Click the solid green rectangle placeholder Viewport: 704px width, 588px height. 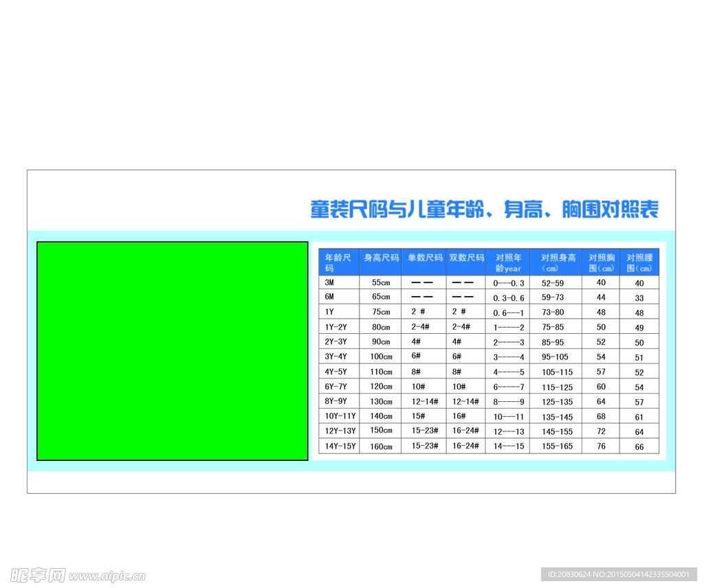point(172,350)
